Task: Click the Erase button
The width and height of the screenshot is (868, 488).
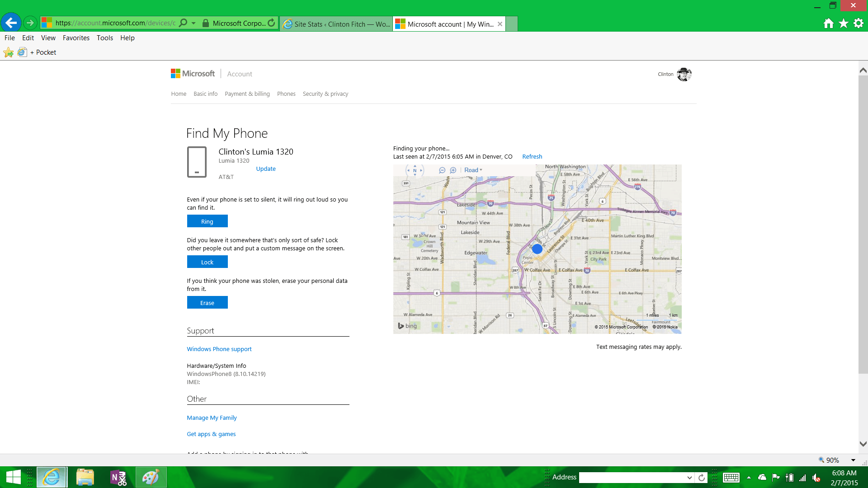Action: (x=208, y=303)
